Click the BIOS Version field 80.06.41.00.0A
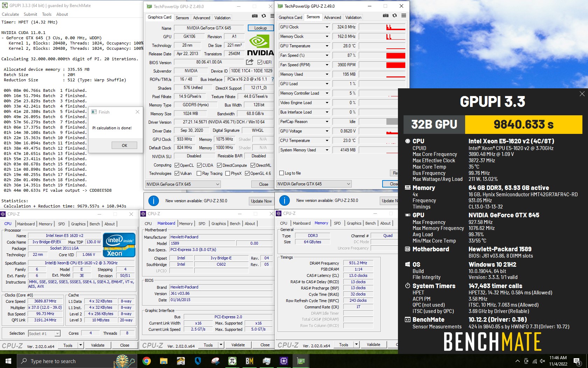 pyautogui.click(x=209, y=62)
